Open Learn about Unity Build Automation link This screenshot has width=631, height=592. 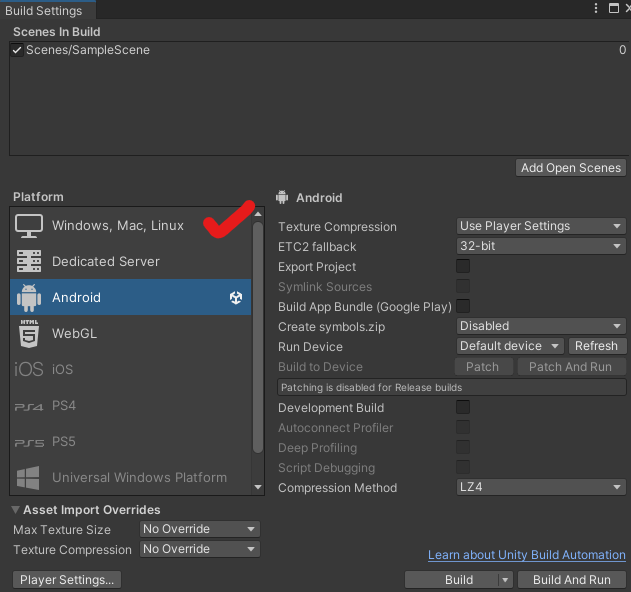coord(527,555)
